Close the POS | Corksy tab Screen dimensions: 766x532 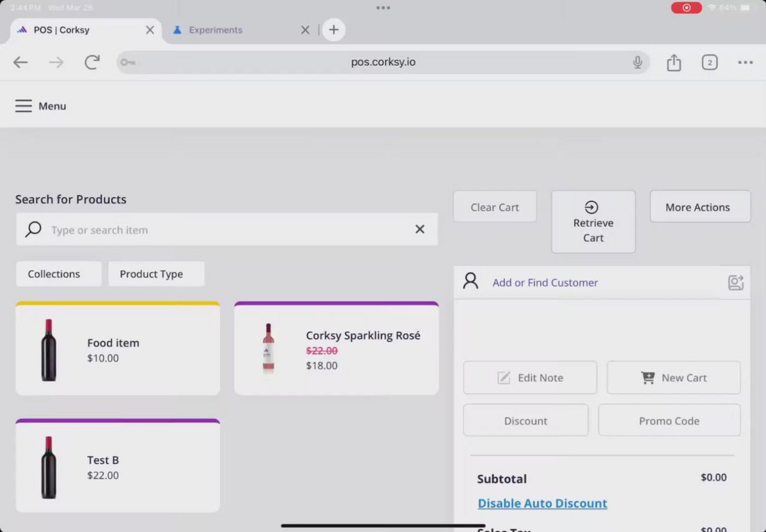(x=150, y=30)
